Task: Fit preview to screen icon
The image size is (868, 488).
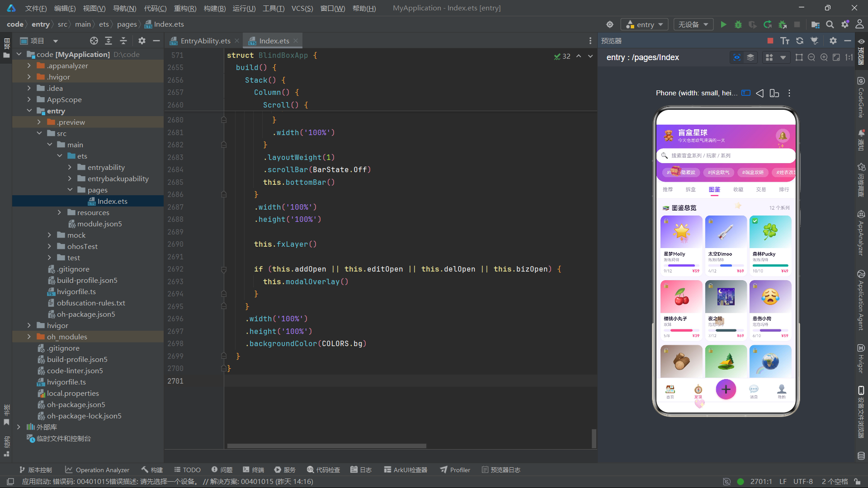Action: pos(836,57)
